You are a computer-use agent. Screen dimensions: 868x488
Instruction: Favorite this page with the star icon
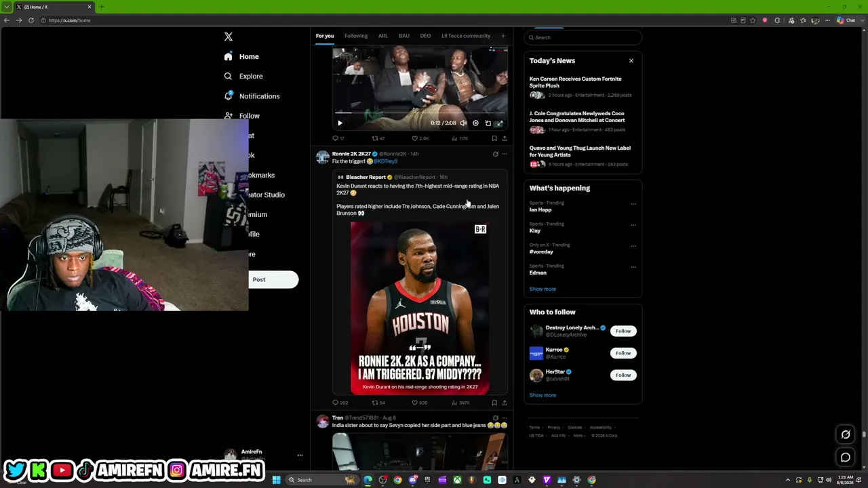click(x=753, y=20)
